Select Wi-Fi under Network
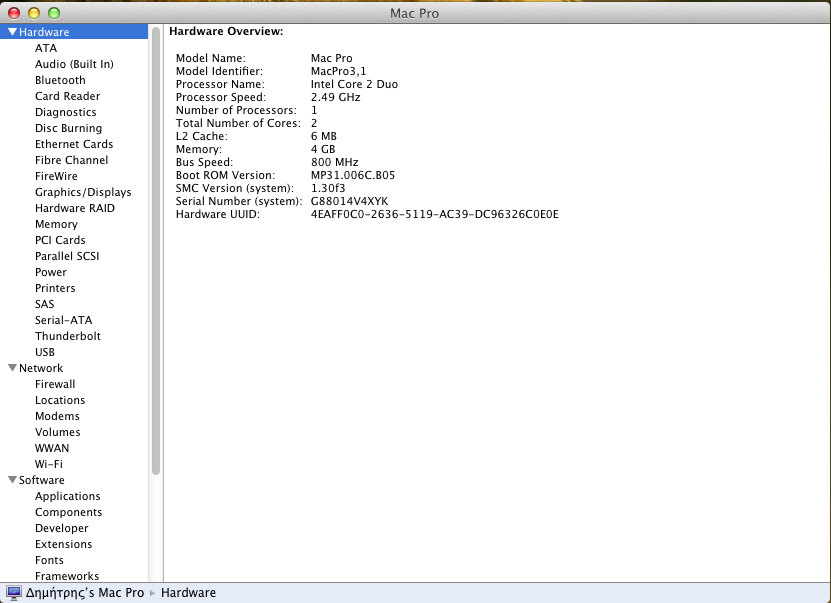This screenshot has width=831, height=603. pos(49,464)
